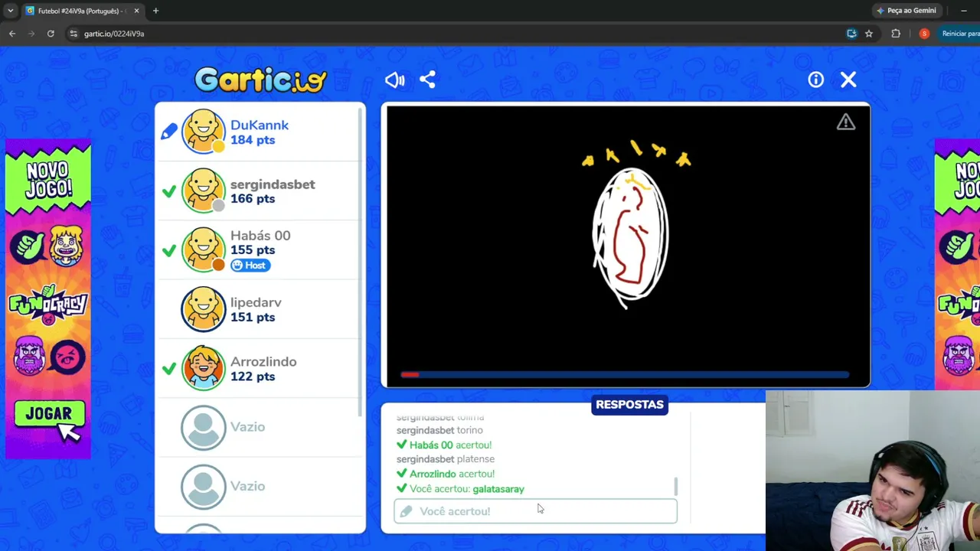Click the '166 pts' score of sergindasbet
This screenshot has width=980, height=551.
253,199
